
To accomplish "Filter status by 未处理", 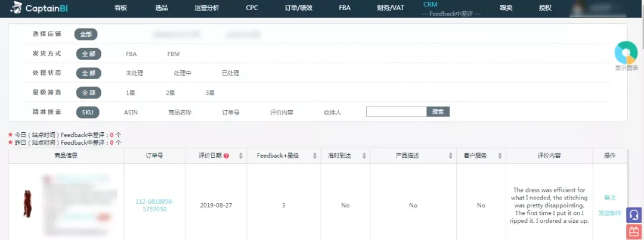I will click(x=134, y=73).
